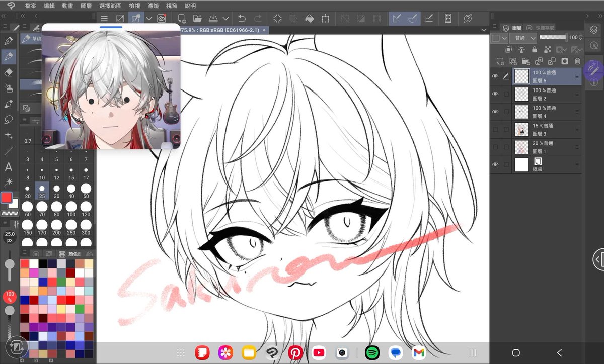Create a new raster layer icon
The height and width of the screenshot is (364, 604).
pyautogui.click(x=500, y=61)
